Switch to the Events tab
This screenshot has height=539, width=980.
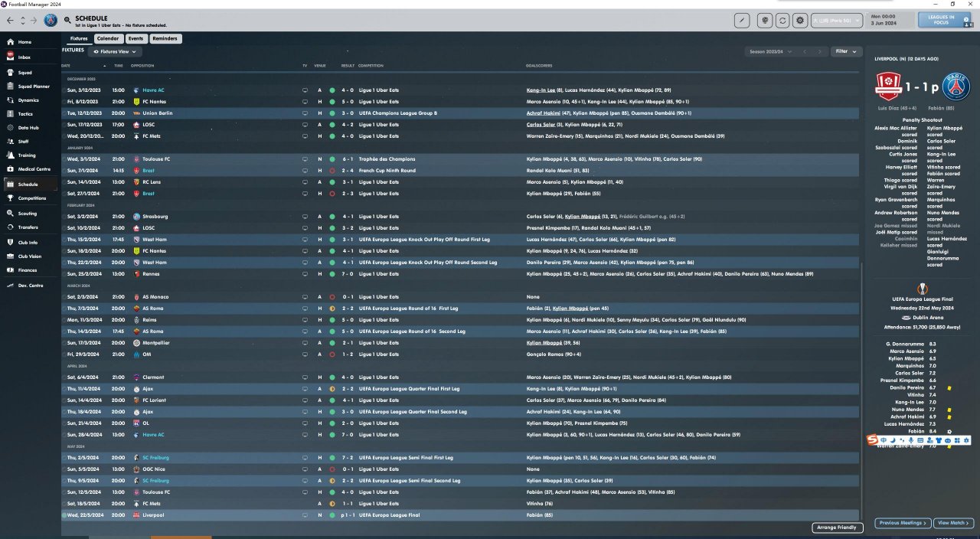coord(136,38)
